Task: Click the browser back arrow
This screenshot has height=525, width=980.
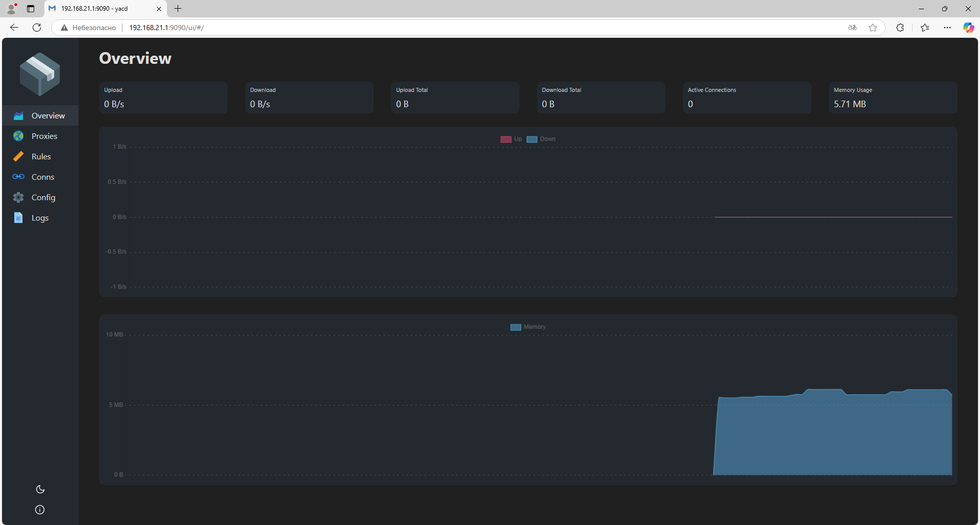Action: pyautogui.click(x=14, y=28)
